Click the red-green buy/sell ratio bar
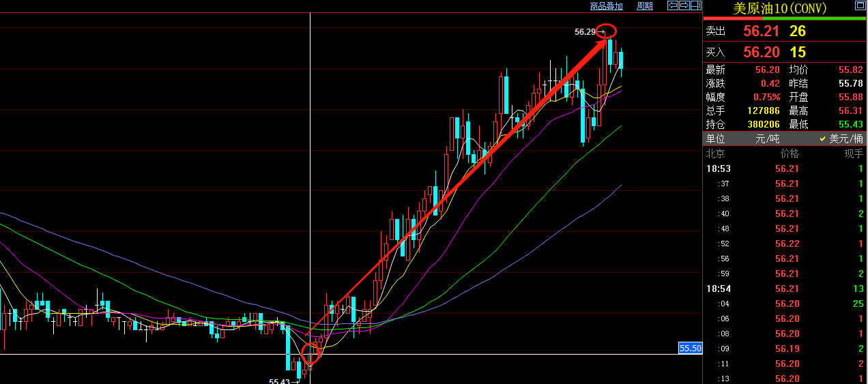 (785, 19)
